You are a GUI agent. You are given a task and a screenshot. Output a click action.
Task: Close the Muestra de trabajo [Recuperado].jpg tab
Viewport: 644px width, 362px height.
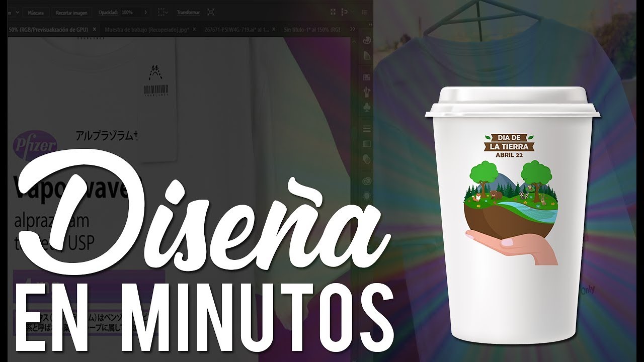click(194, 29)
